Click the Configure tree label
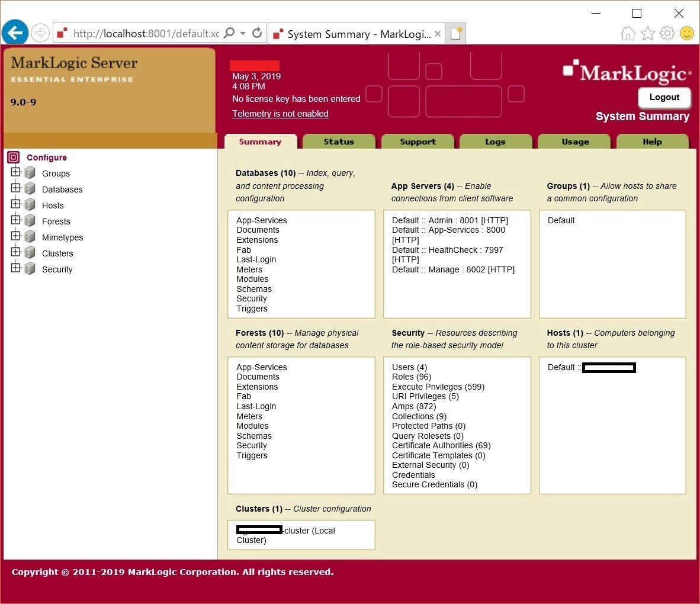Viewport: 700px width, 604px height. pos(47,158)
